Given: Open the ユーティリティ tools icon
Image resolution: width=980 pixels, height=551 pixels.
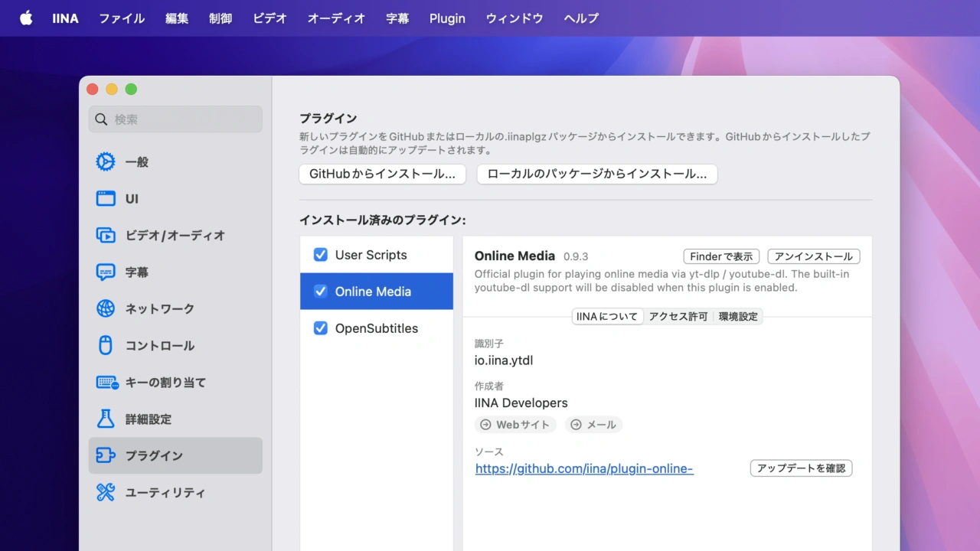Looking at the screenshot, I should pyautogui.click(x=105, y=493).
